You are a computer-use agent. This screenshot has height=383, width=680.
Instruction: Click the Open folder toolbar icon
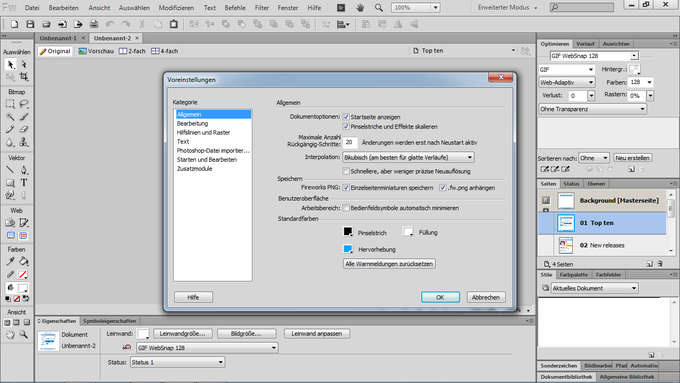46,24
